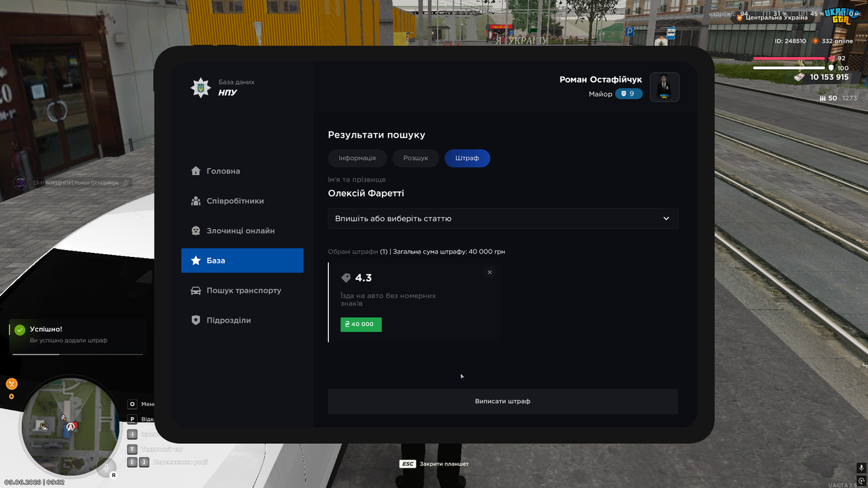Click the player arrow marker on minimap
The height and width of the screenshot is (488, 868).
click(69, 428)
